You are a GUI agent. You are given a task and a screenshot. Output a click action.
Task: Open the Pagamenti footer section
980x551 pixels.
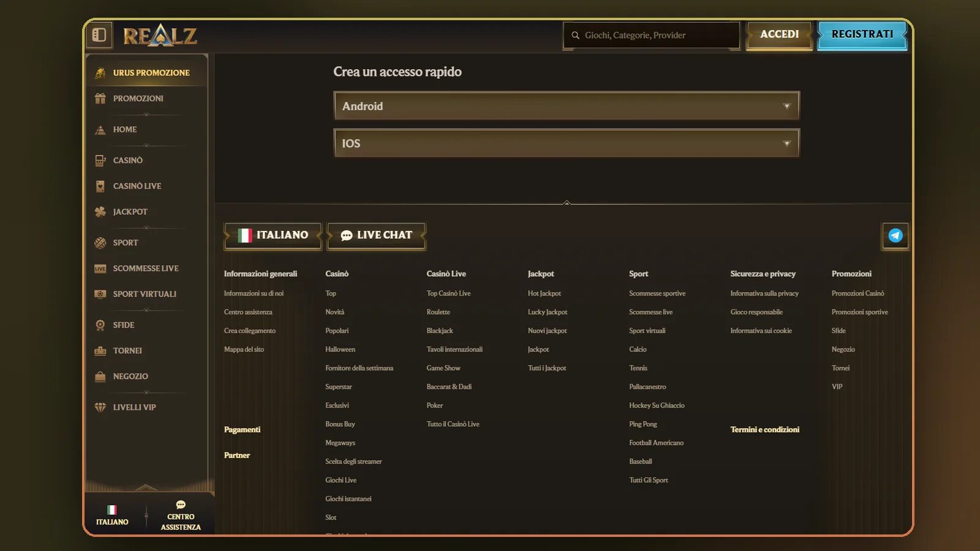point(242,430)
